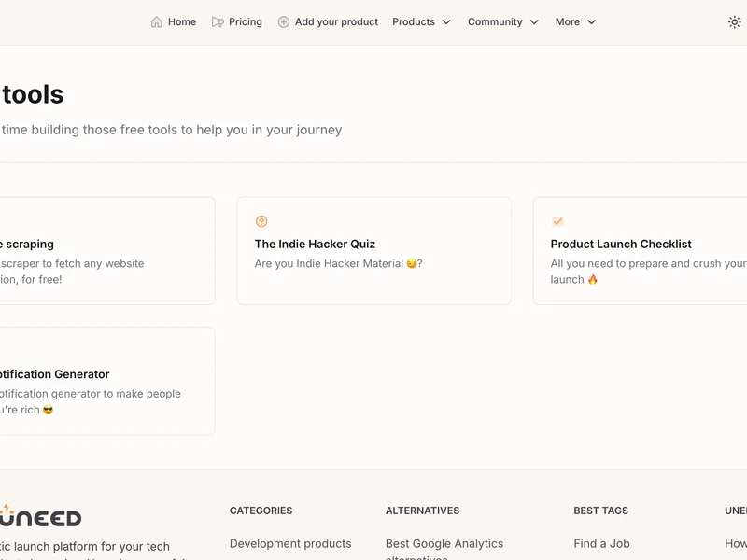
Task: Click the fire emoji on Checklist card
Action: point(592,279)
